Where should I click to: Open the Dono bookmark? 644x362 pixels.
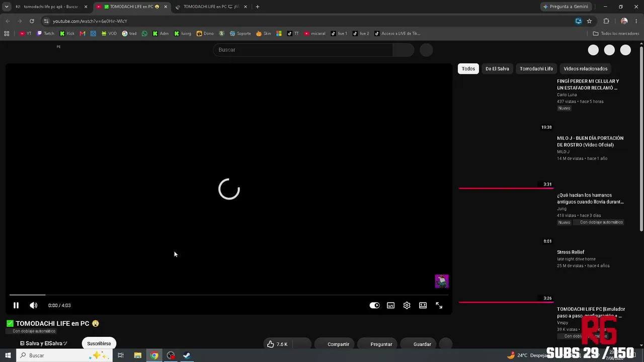[x=205, y=34]
